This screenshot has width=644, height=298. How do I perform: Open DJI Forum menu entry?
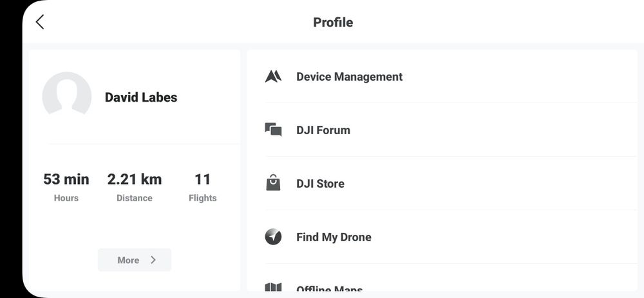(442, 130)
